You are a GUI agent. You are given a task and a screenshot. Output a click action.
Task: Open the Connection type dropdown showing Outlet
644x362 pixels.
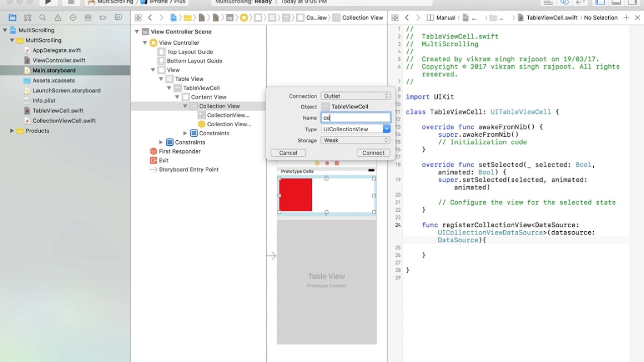pos(355,96)
